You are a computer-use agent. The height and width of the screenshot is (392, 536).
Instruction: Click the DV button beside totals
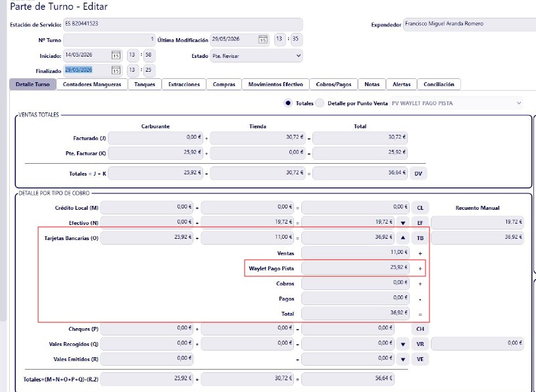point(418,174)
